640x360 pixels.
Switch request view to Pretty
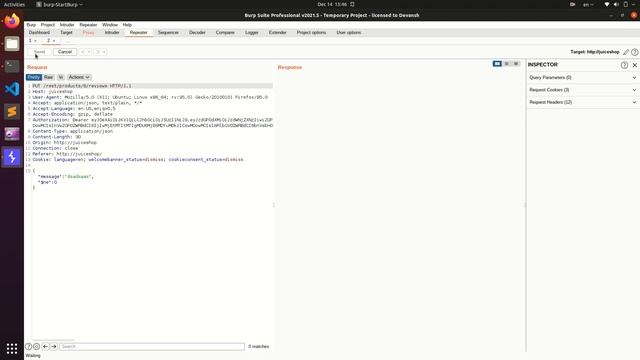[x=34, y=77]
